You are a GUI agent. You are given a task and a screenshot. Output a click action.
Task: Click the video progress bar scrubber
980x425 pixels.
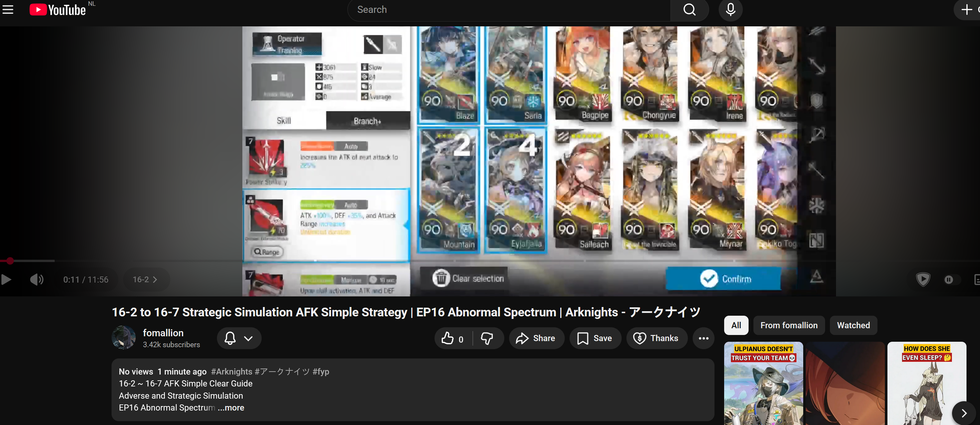pyautogui.click(x=10, y=261)
